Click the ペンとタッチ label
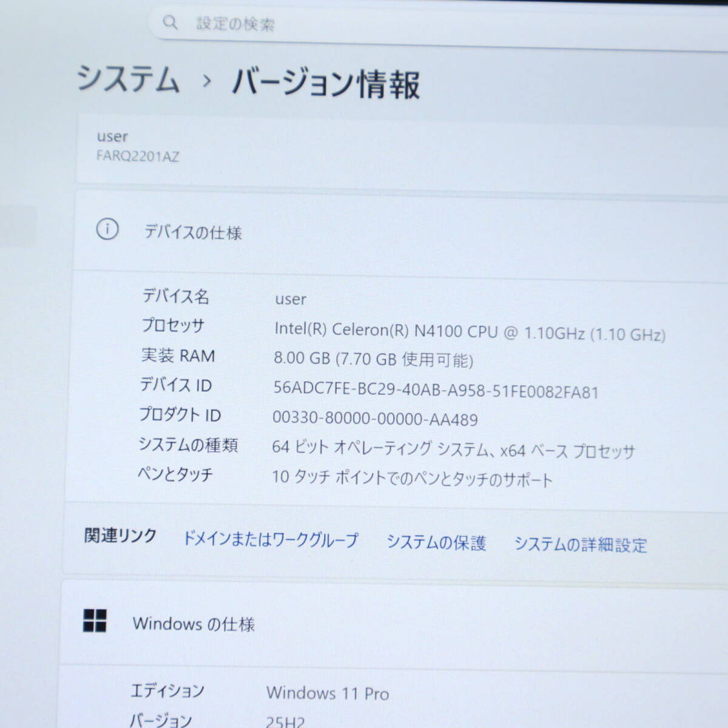Viewport: 728px width, 728px height. click(175, 474)
